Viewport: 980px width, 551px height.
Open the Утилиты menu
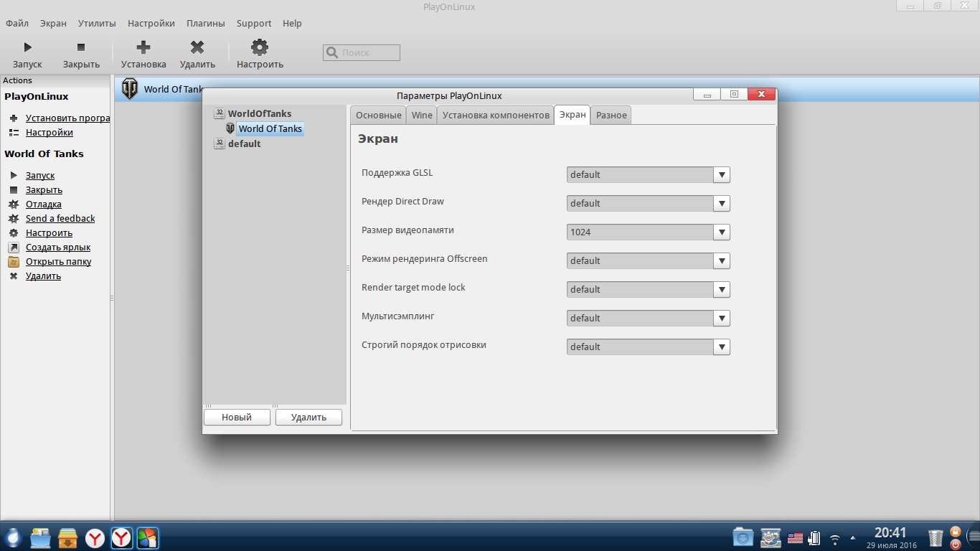97,24
